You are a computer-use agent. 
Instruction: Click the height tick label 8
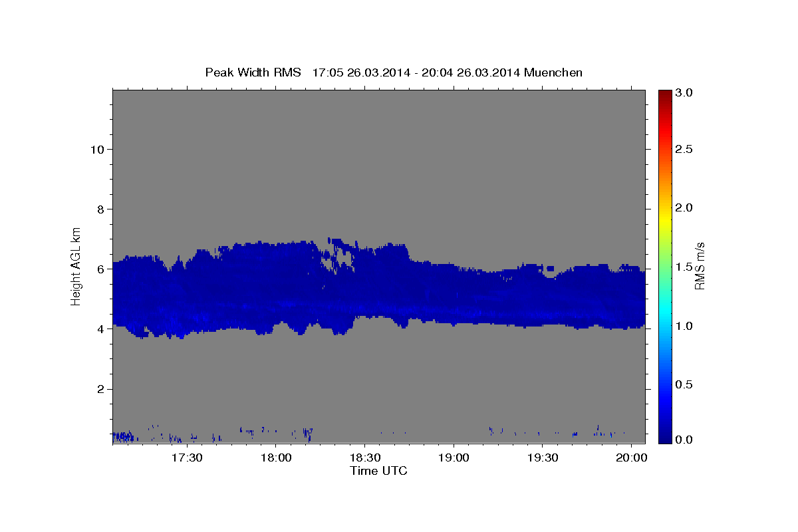[x=101, y=209]
